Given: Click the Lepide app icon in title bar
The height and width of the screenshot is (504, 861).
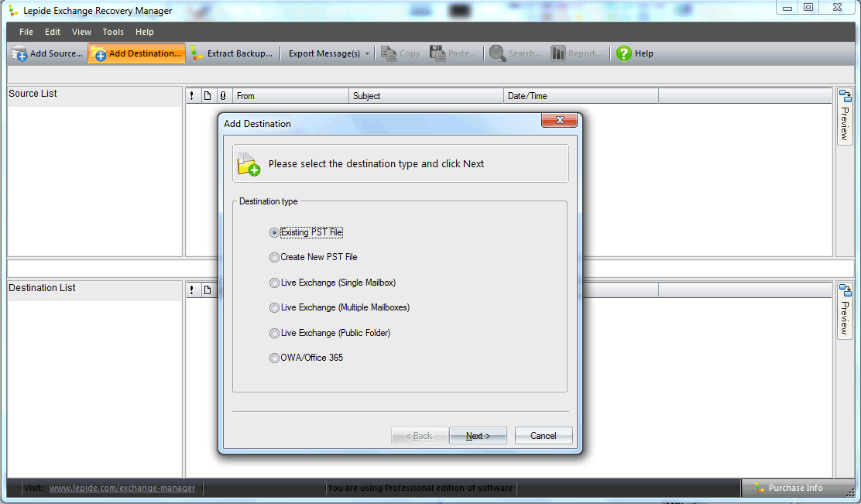Looking at the screenshot, I should [x=13, y=10].
